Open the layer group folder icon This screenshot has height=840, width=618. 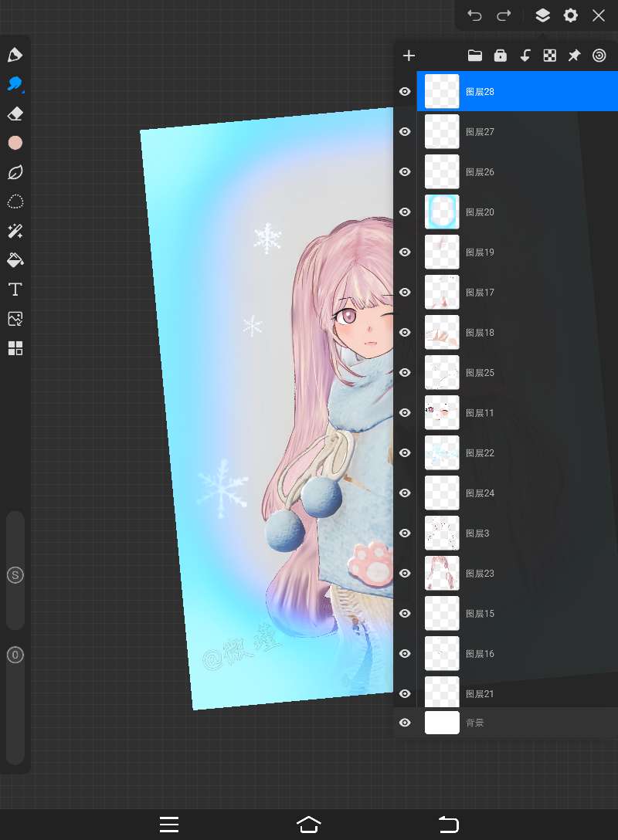[x=475, y=56]
